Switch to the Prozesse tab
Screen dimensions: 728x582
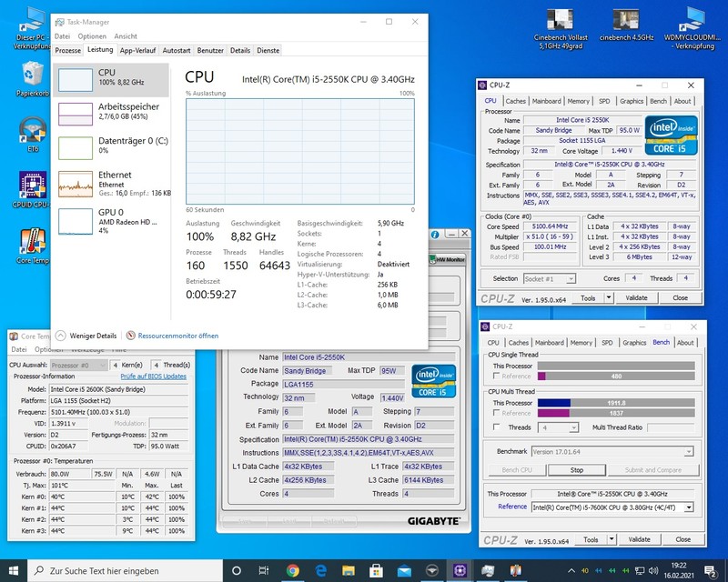(67, 50)
